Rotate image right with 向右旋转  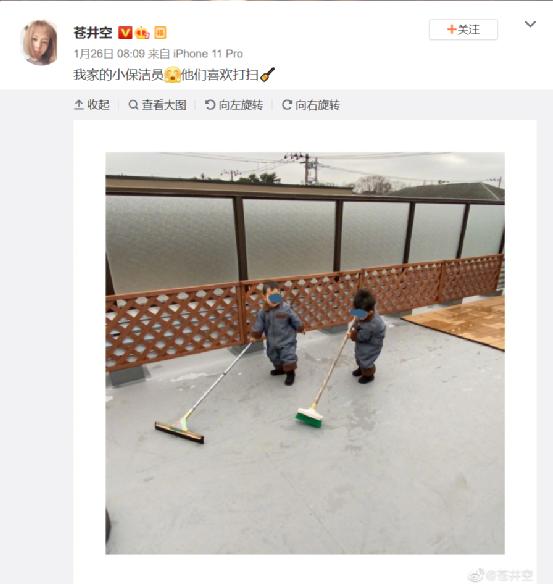(311, 105)
